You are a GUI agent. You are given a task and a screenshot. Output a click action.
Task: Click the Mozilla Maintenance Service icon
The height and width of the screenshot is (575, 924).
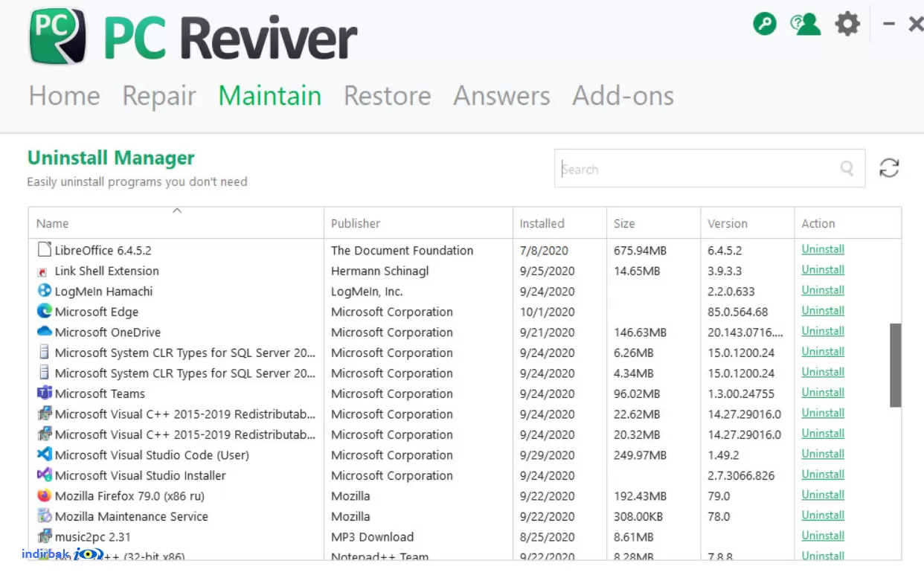coord(44,515)
